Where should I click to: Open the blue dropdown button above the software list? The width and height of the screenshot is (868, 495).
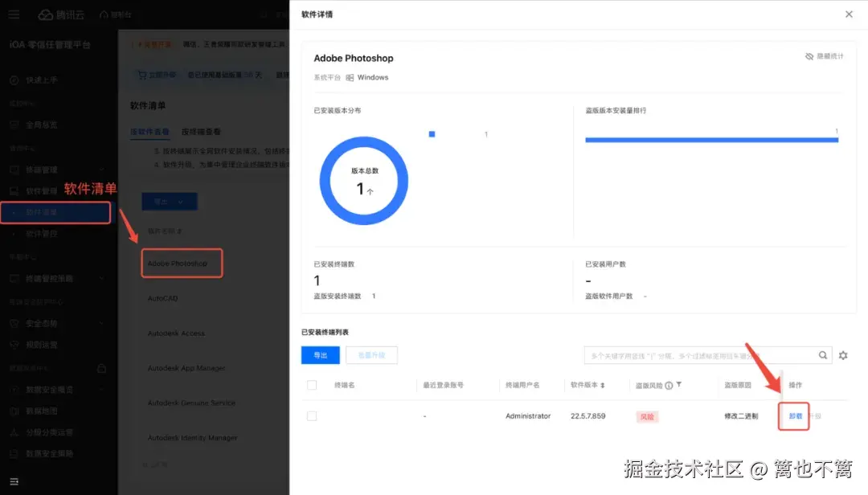169,200
